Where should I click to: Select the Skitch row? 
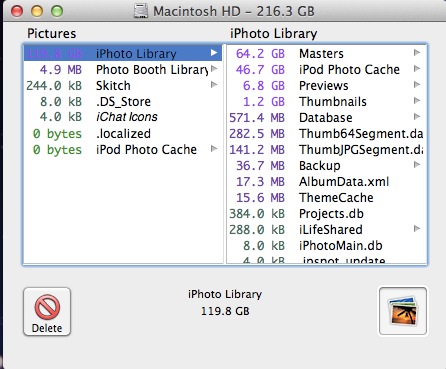[x=123, y=85]
